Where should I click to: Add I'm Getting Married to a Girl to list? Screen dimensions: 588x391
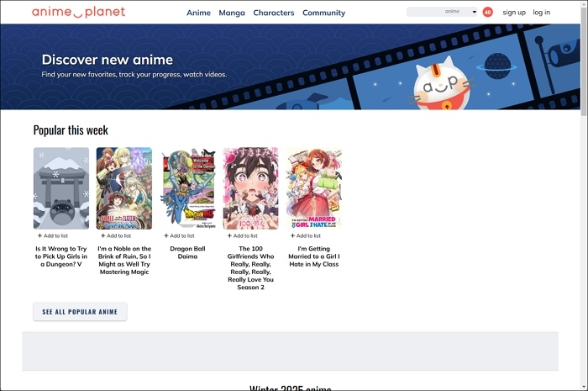click(306, 235)
